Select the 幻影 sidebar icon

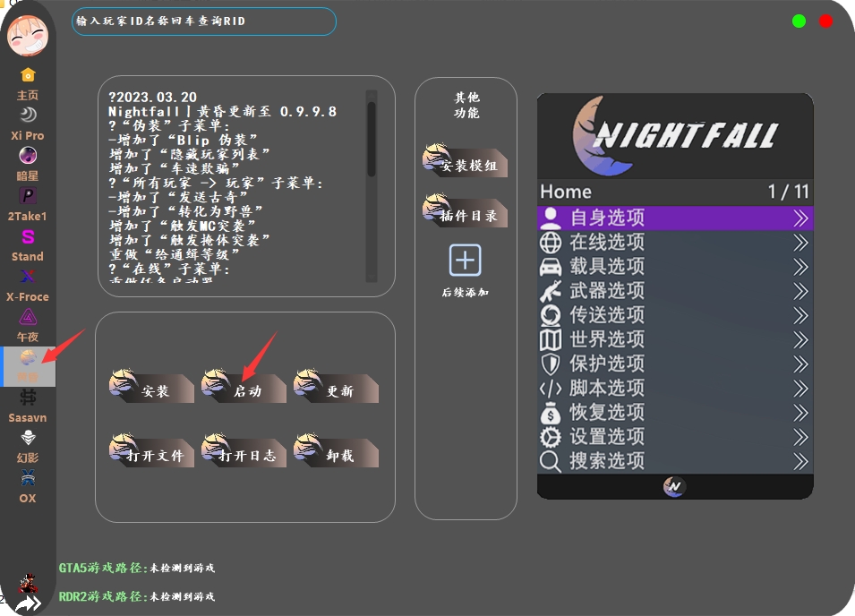28,444
